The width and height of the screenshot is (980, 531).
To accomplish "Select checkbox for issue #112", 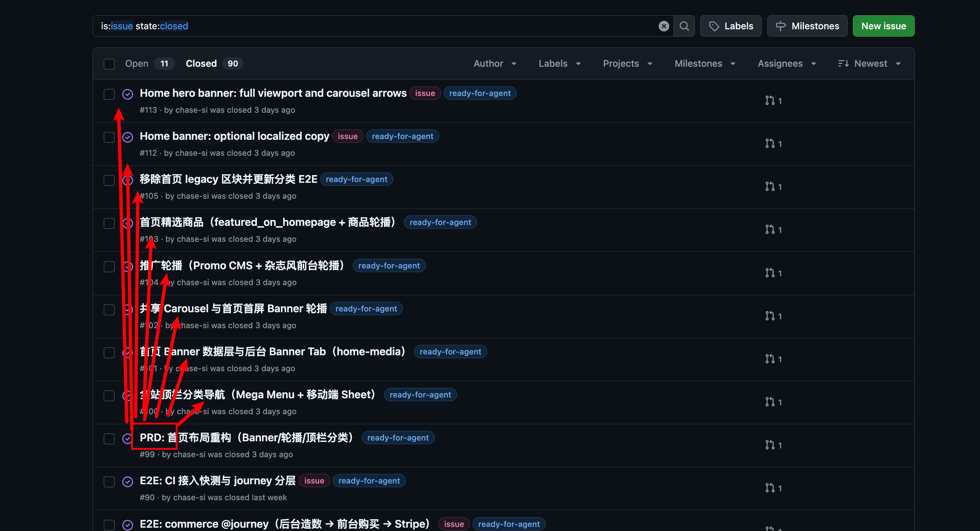I will [x=109, y=137].
